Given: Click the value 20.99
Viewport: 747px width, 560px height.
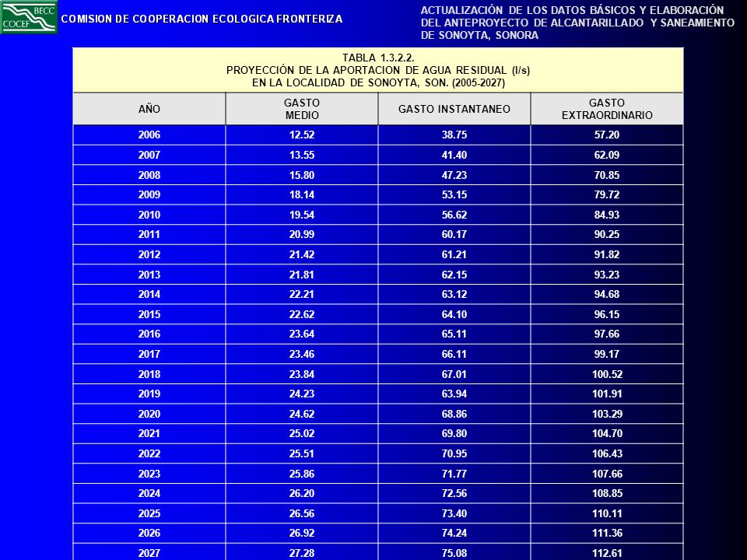Looking at the screenshot, I should (302, 234).
